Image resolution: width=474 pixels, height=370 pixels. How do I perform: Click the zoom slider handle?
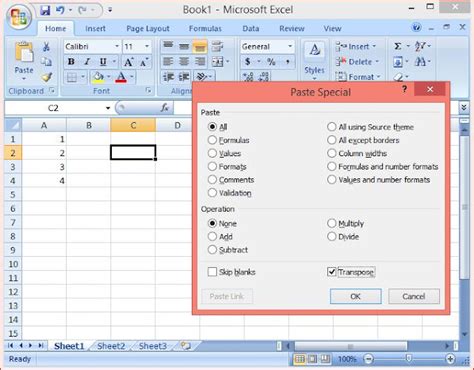(x=409, y=359)
